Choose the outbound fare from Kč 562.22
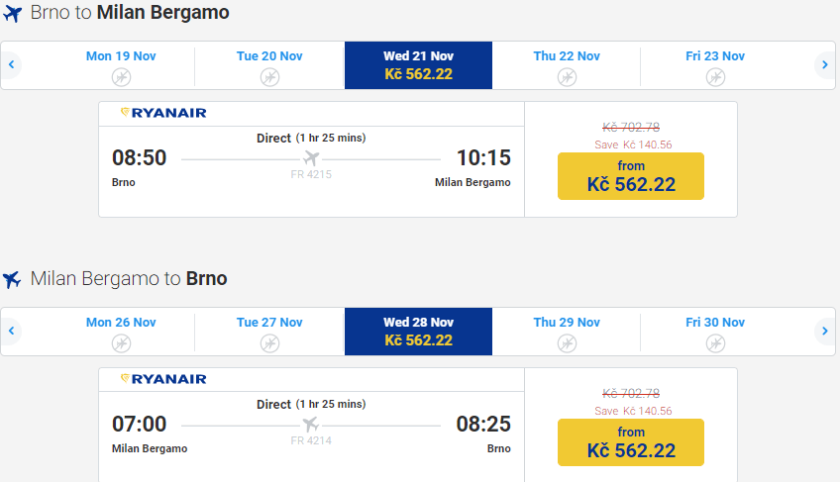The width and height of the screenshot is (840, 482). 631,176
